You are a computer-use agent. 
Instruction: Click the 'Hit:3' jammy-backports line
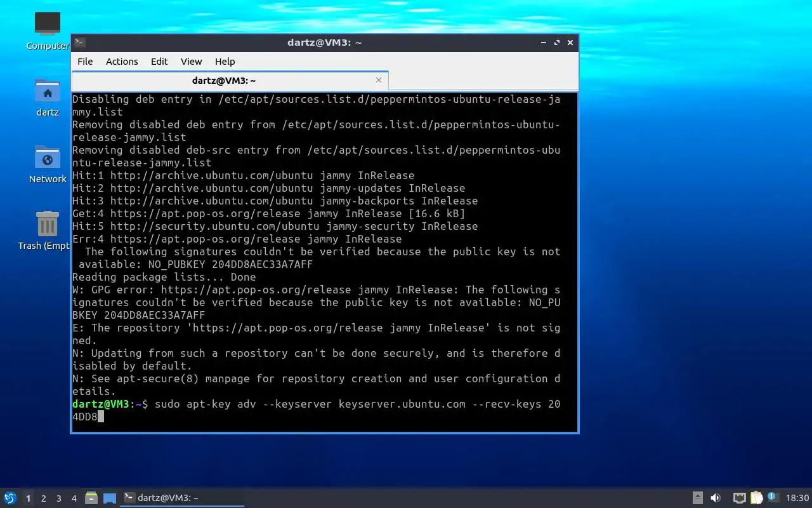click(x=275, y=201)
